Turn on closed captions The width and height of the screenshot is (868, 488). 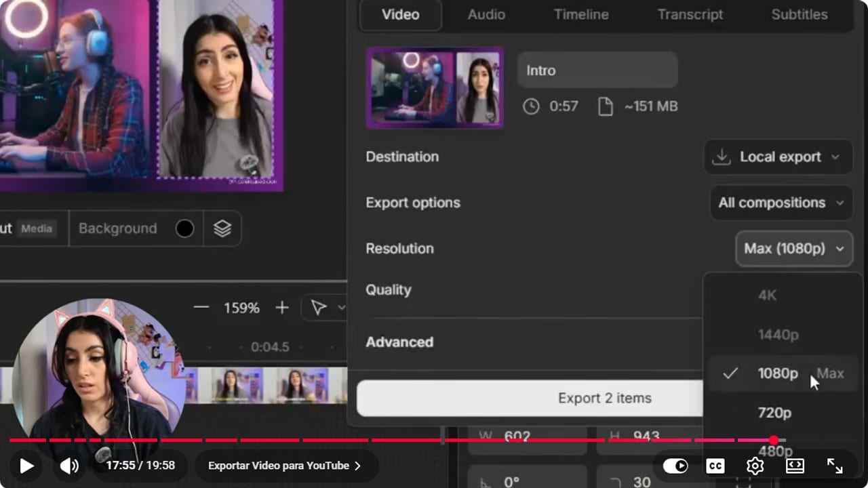pyautogui.click(x=715, y=466)
